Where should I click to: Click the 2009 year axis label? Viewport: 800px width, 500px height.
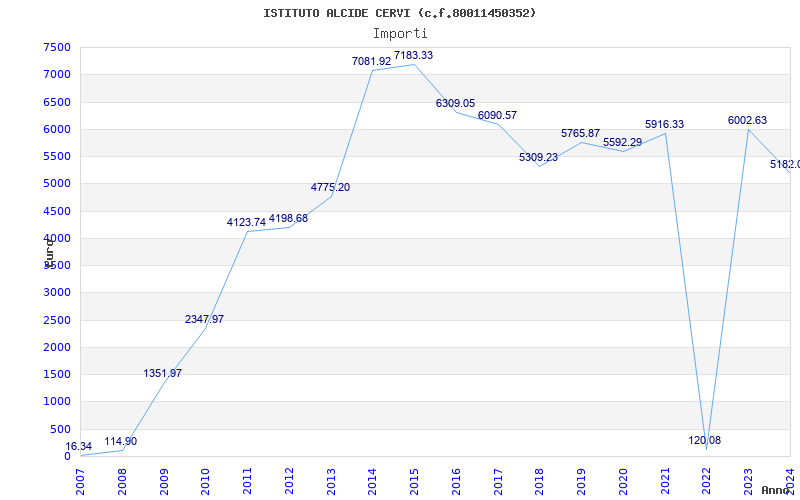164,481
